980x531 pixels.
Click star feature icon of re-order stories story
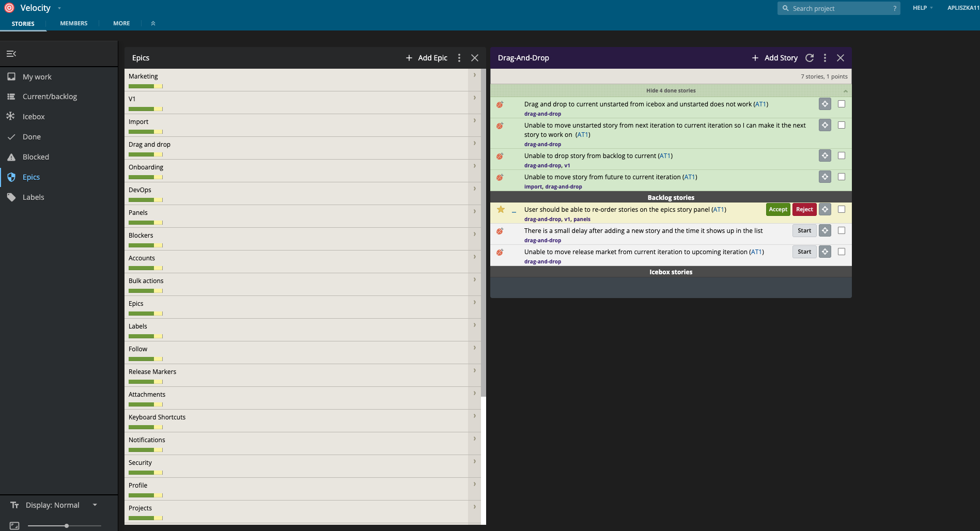point(501,209)
